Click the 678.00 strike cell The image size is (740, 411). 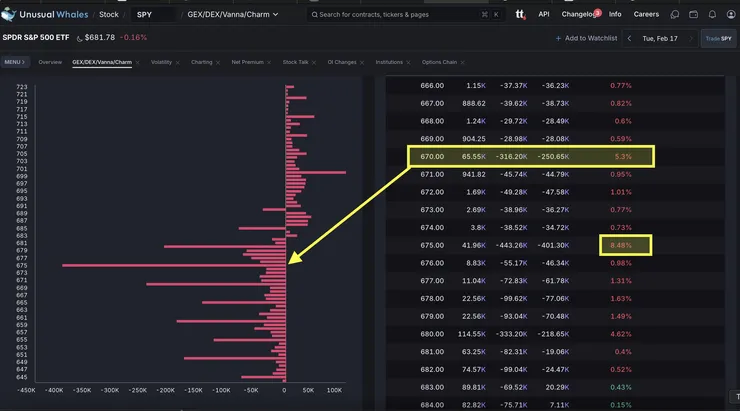432,299
